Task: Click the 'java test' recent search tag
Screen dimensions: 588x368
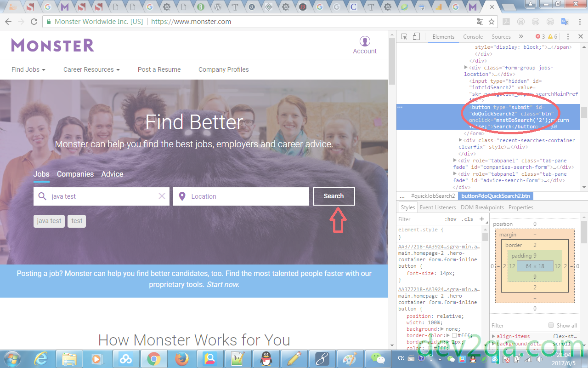Action: point(49,221)
